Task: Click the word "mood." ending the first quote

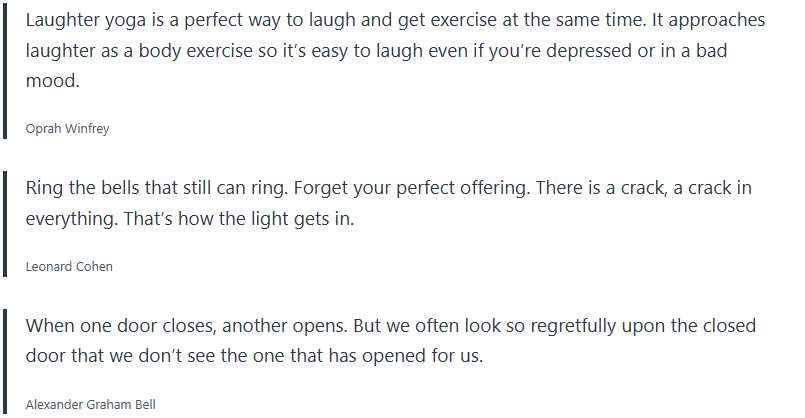Action: [x=52, y=82]
